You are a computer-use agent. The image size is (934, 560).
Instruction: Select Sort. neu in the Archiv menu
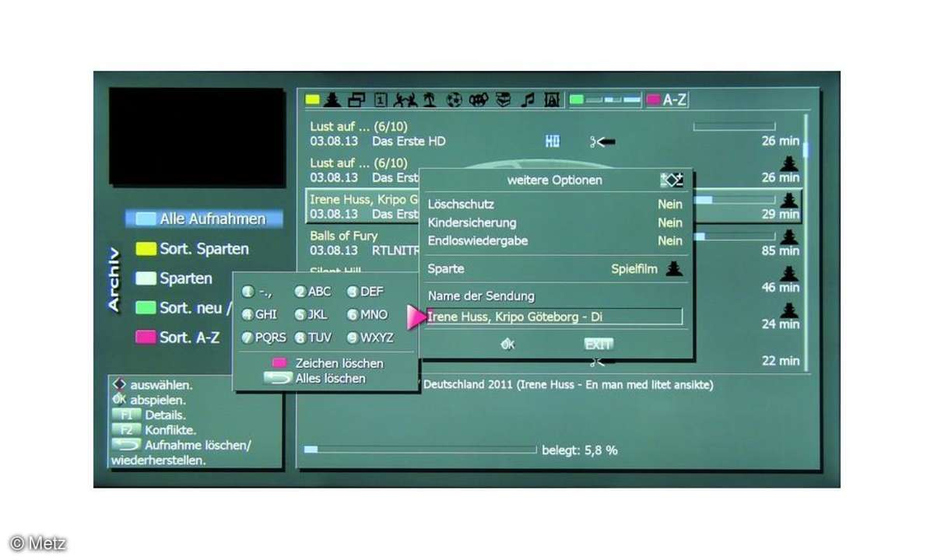pyautogui.click(x=184, y=308)
